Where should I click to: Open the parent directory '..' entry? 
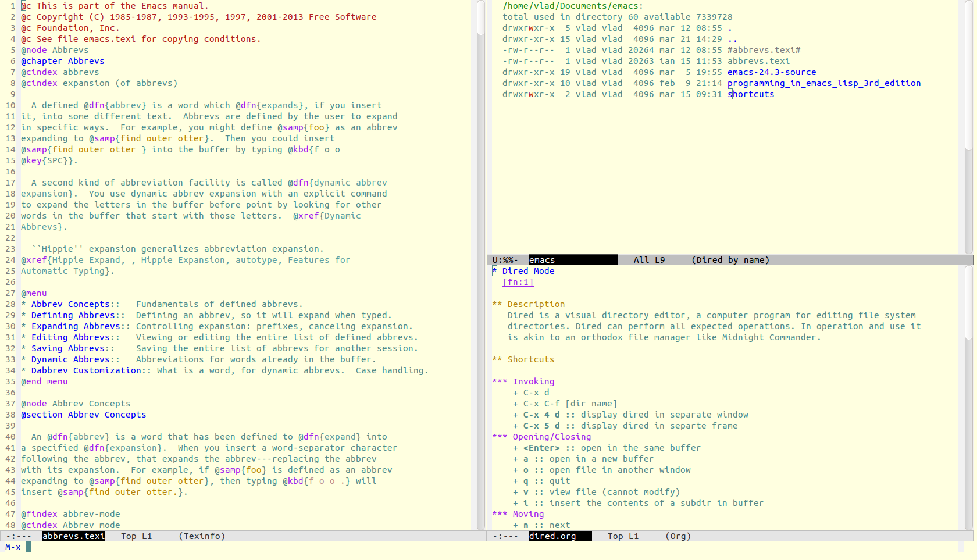click(x=732, y=39)
